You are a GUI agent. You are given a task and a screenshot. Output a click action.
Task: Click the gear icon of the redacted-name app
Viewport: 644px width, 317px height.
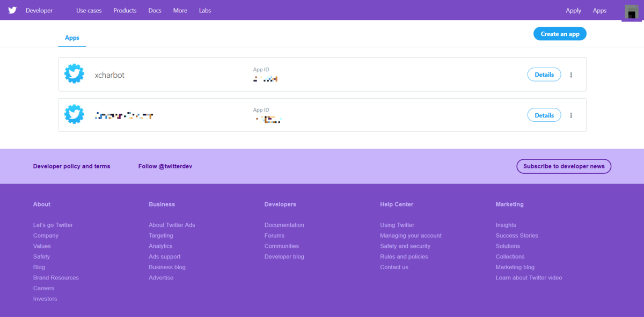(74, 114)
